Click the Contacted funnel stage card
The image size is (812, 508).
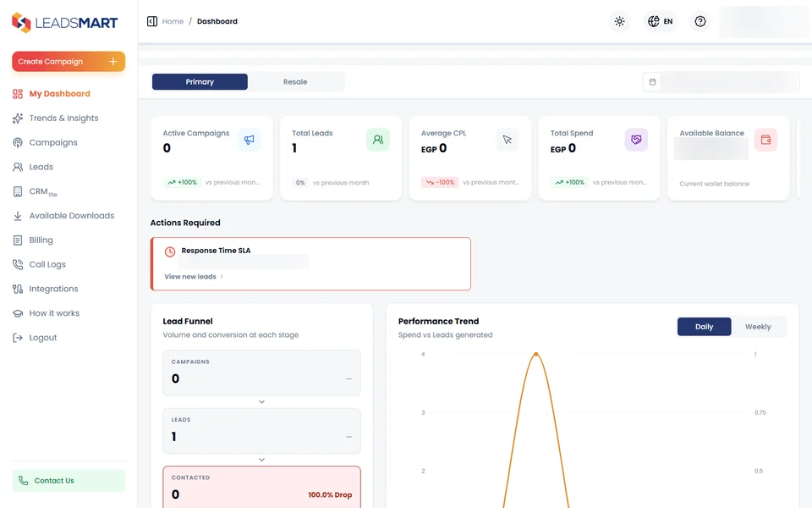(x=262, y=488)
